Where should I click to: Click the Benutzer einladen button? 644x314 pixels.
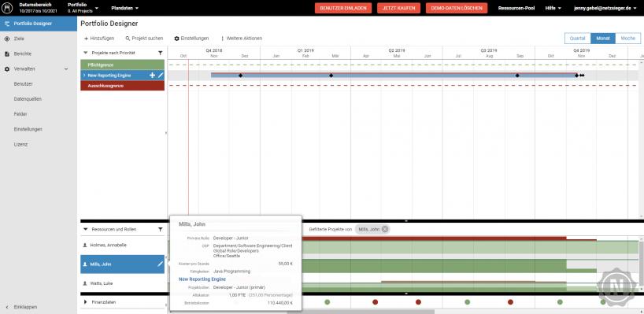tap(343, 8)
